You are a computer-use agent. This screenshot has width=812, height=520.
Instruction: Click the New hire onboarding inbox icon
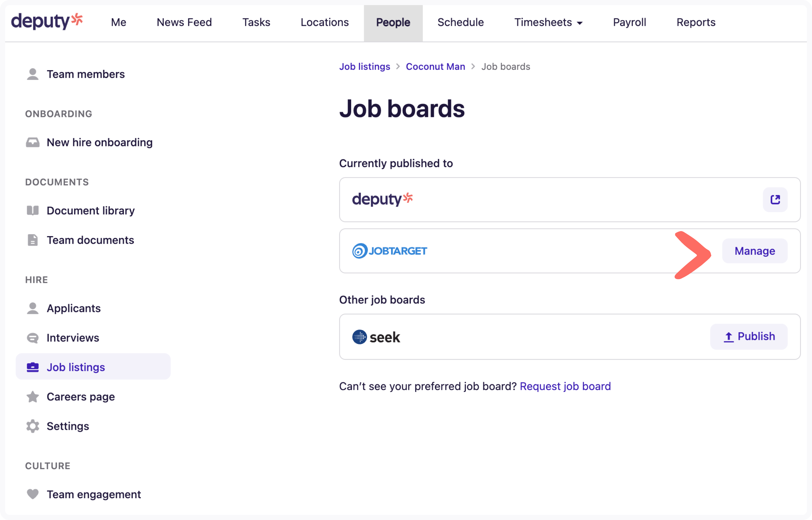coord(33,143)
